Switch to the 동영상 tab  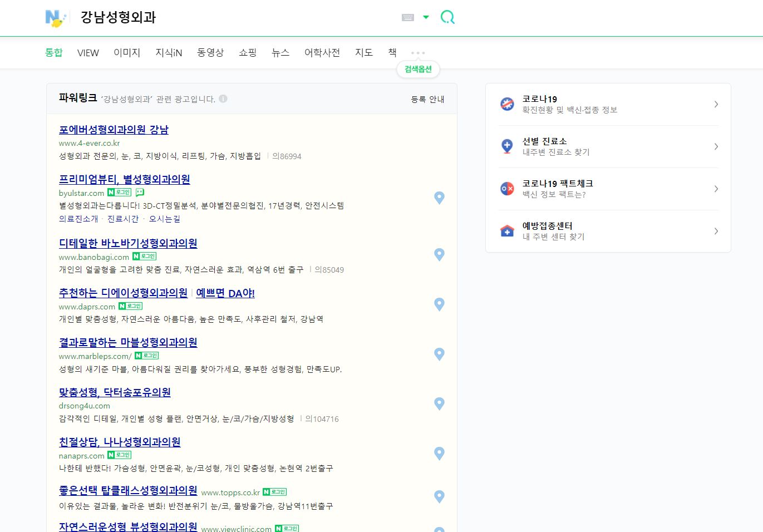coord(210,52)
